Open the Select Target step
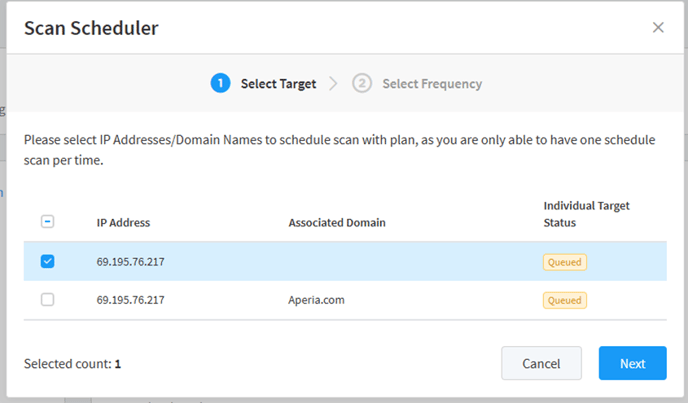This screenshot has width=688, height=403. (278, 84)
